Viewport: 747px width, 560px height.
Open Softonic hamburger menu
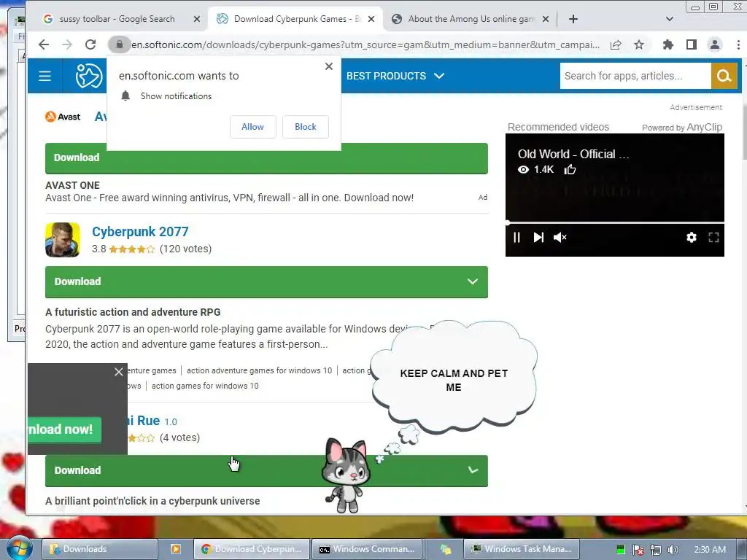tap(44, 76)
